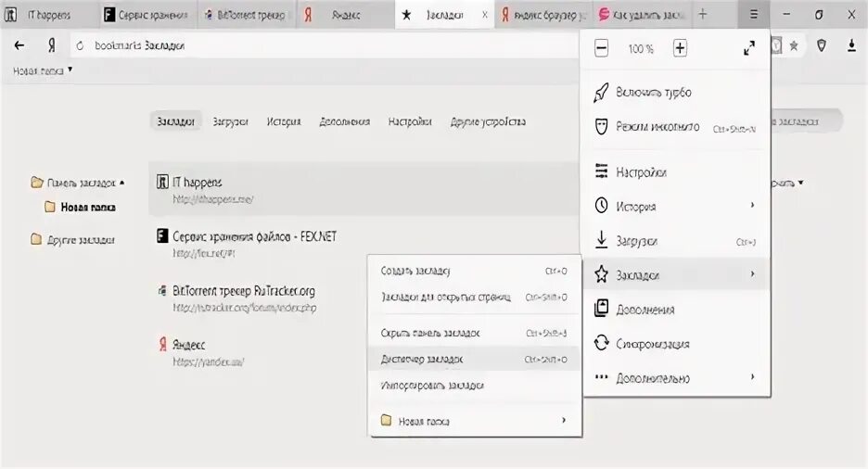Expand Закладки submenu in main menu
Viewport: 868px width, 469px height.
676,274
